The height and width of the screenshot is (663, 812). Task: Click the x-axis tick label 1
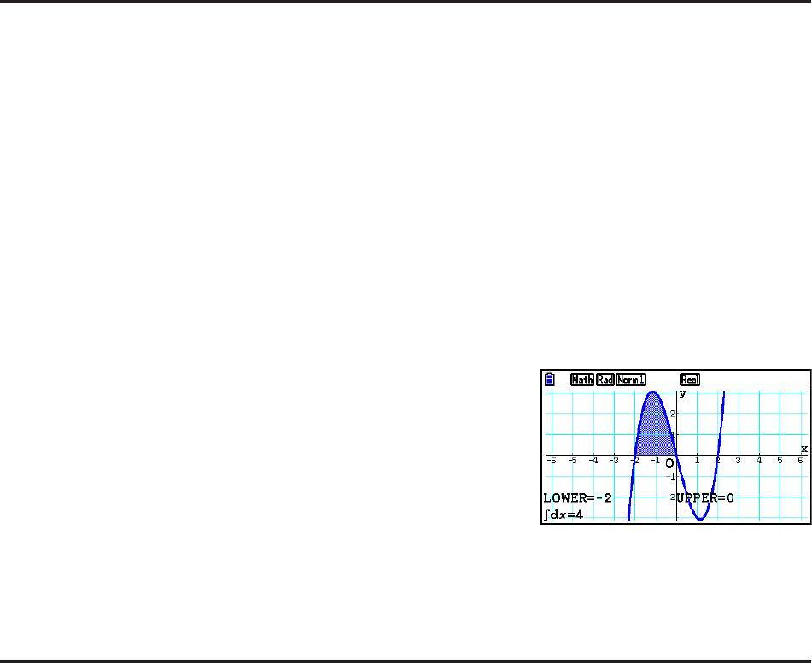click(697, 460)
